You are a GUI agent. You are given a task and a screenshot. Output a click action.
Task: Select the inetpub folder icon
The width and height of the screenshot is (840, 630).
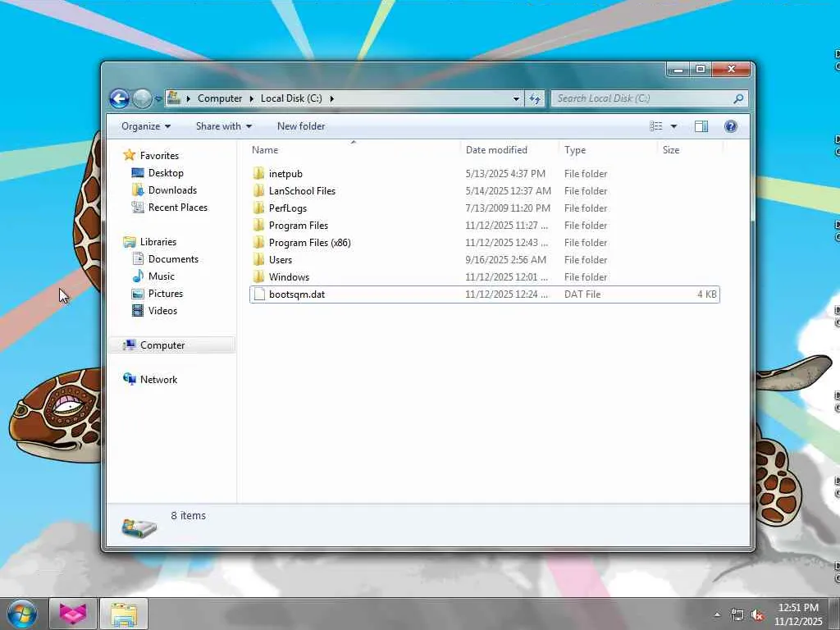(258, 174)
